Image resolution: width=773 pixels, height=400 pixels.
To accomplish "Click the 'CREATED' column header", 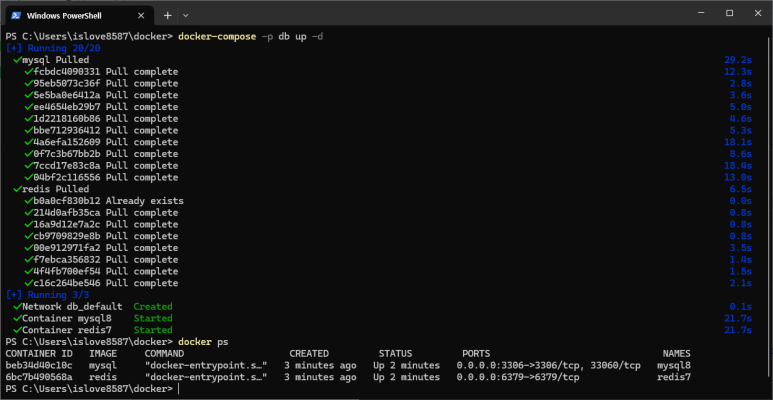I will click(x=309, y=354).
